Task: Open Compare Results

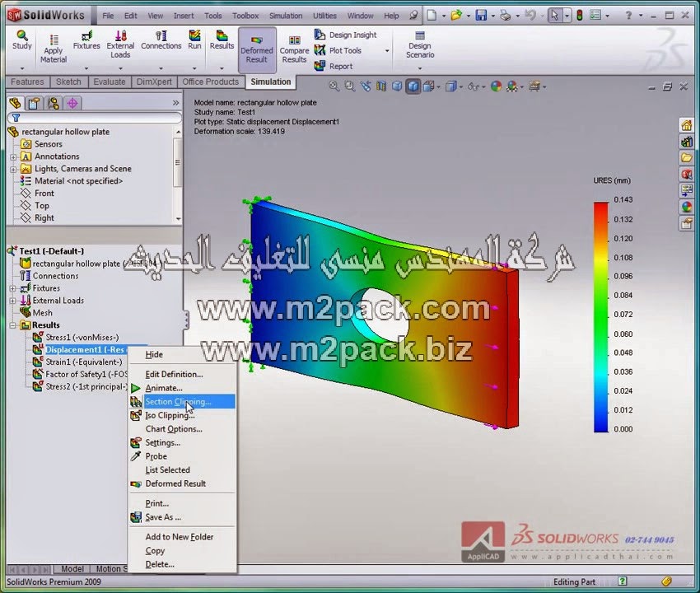Action: [x=294, y=49]
